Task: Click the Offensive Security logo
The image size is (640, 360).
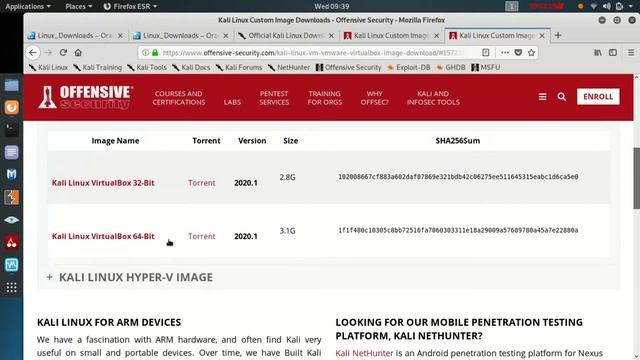Action: pyautogui.click(x=85, y=97)
